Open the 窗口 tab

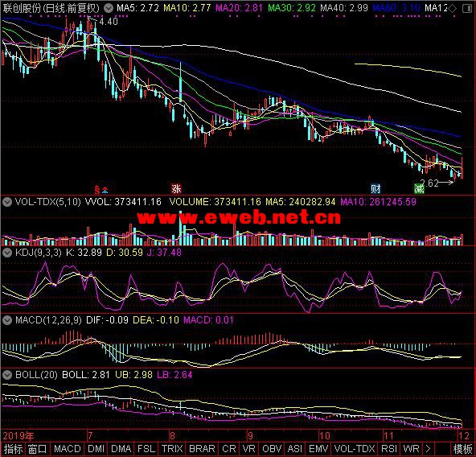(x=38, y=449)
